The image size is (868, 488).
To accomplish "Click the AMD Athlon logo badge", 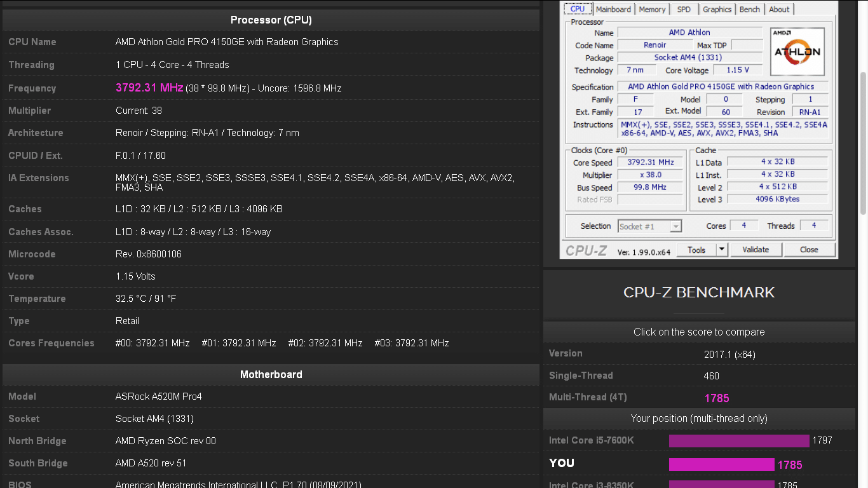I will click(x=797, y=51).
